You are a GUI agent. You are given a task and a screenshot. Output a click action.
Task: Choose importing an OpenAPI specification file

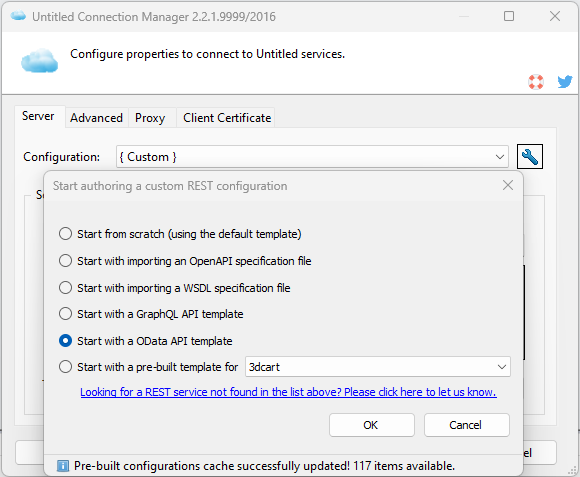(65, 261)
